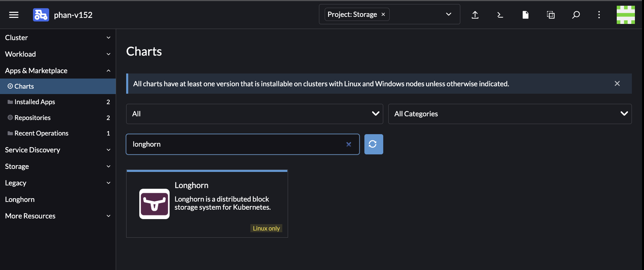The width and height of the screenshot is (644, 270).
Task: Open the Longhorn chart card
Action: click(x=207, y=204)
